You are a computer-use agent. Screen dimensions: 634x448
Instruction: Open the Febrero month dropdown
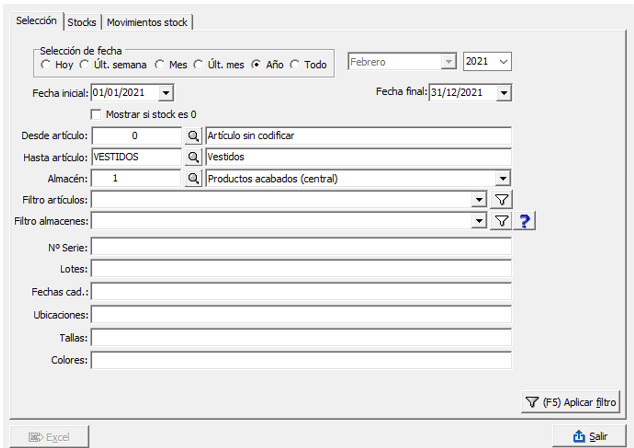tap(448, 62)
